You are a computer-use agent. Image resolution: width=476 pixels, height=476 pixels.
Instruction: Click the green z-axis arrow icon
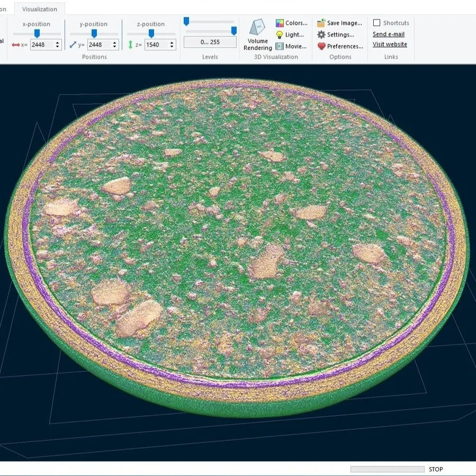131,44
